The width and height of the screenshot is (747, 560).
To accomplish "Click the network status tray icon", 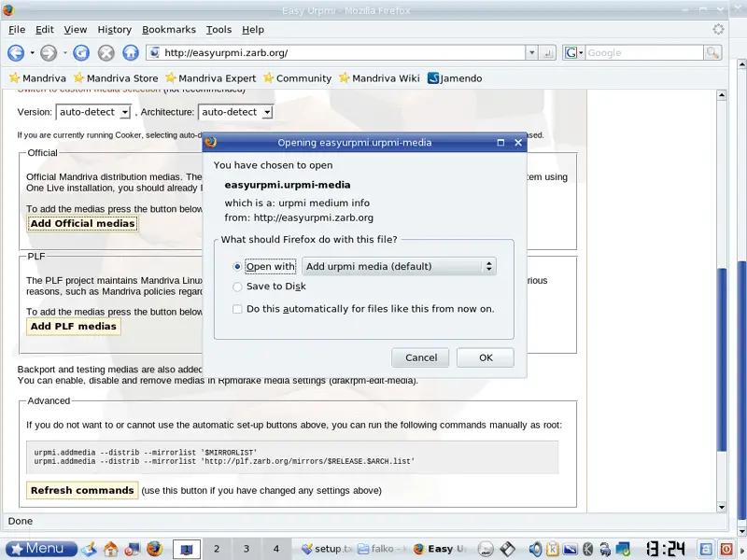I will coord(623,549).
